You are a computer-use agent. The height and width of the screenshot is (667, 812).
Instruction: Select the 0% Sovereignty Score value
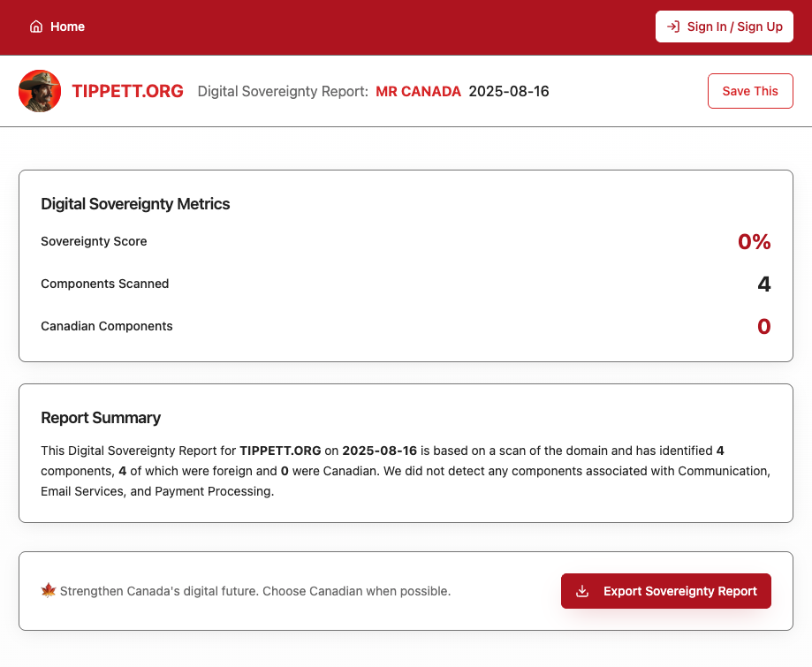[754, 241]
